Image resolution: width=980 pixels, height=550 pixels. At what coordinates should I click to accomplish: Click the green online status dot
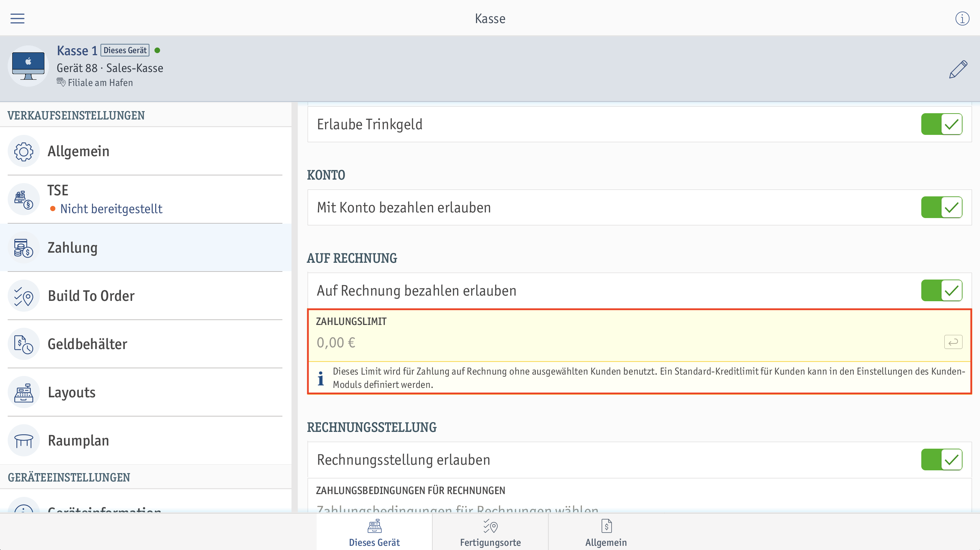[158, 50]
